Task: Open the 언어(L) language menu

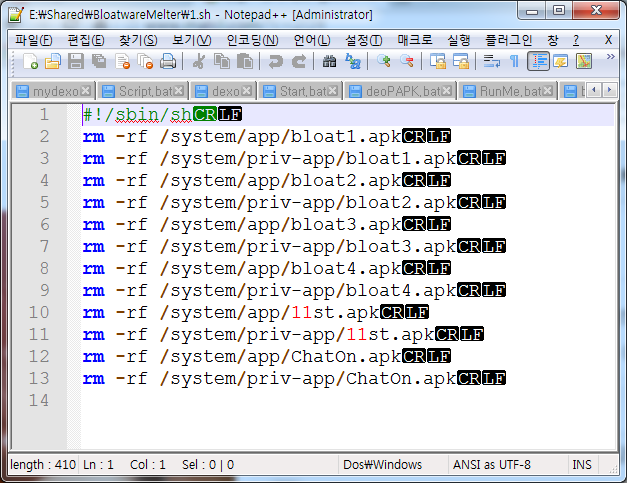Action: [311, 39]
